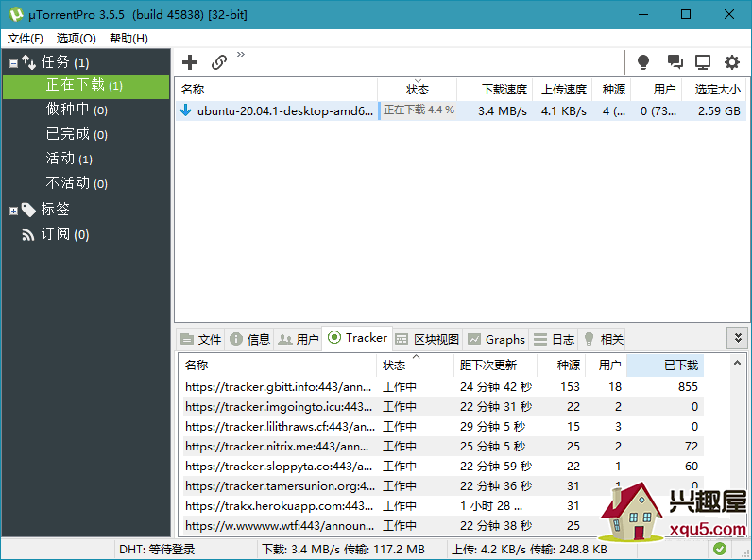Open the remote monitor icon in toolbar
Screen dimensions: 752x560
[703, 62]
